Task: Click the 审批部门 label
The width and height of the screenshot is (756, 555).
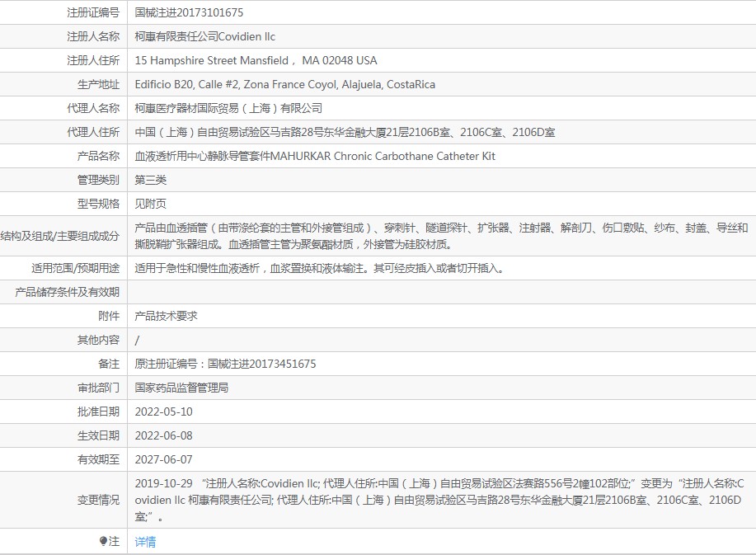Action: (x=98, y=388)
